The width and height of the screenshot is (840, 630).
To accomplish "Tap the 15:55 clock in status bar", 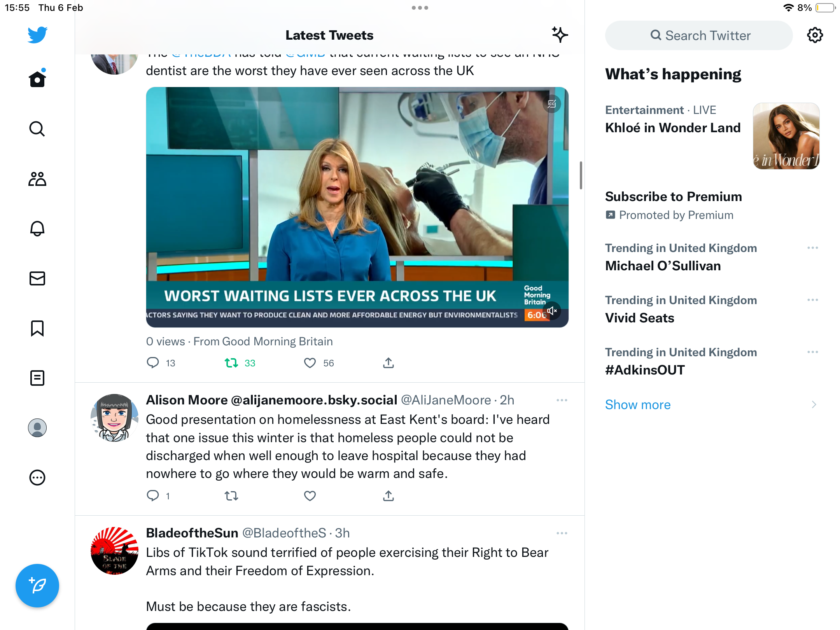I will pos(17,8).
